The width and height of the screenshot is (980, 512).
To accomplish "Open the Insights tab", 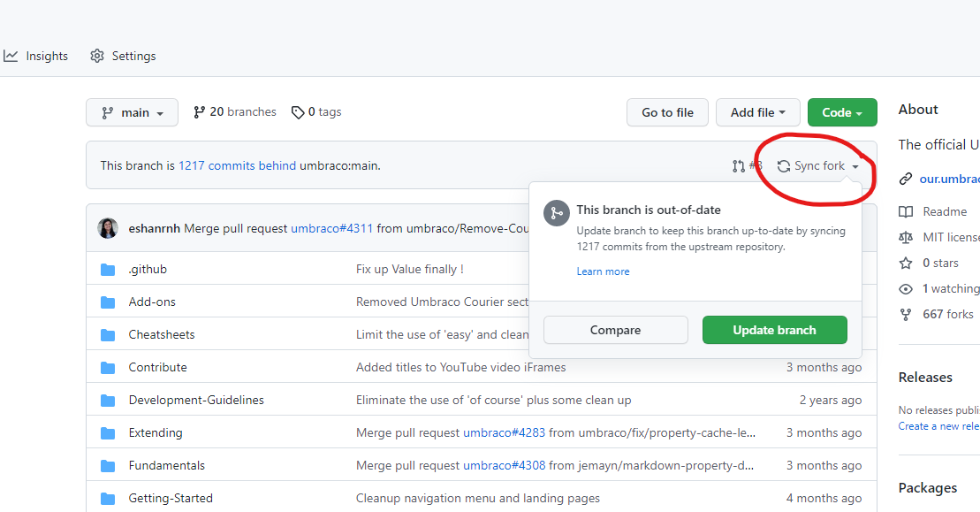I will [46, 56].
